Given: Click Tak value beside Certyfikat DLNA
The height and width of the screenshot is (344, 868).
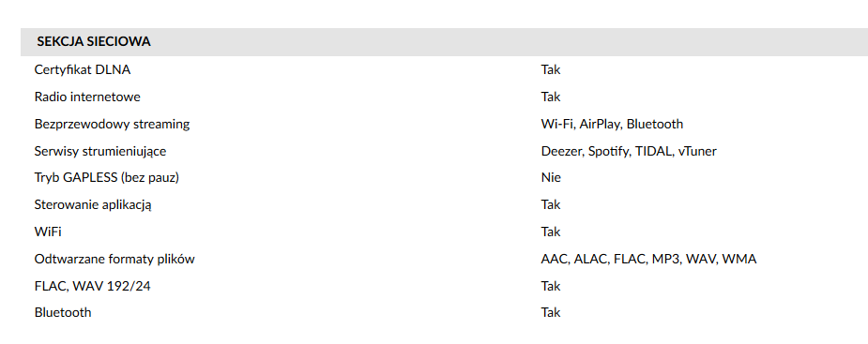Looking at the screenshot, I should [x=551, y=69].
